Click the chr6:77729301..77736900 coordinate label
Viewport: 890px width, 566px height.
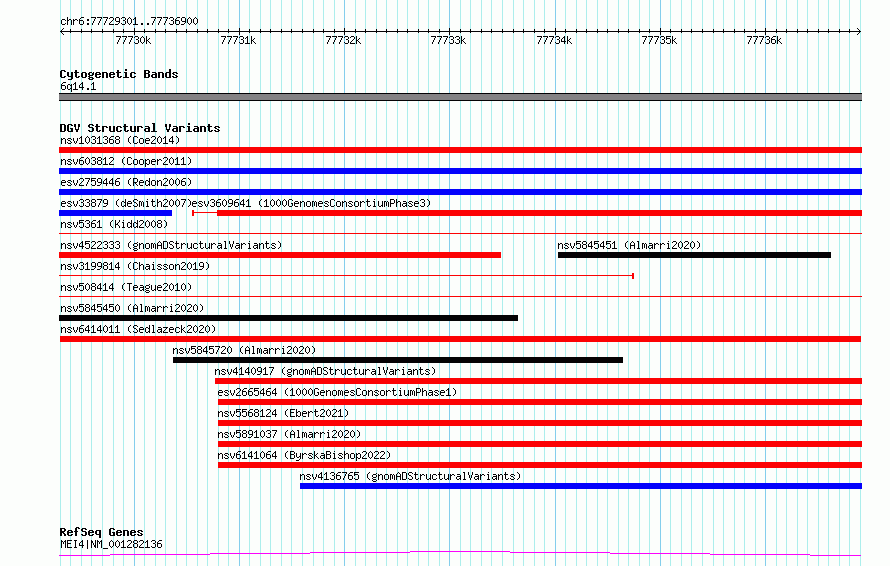click(129, 22)
